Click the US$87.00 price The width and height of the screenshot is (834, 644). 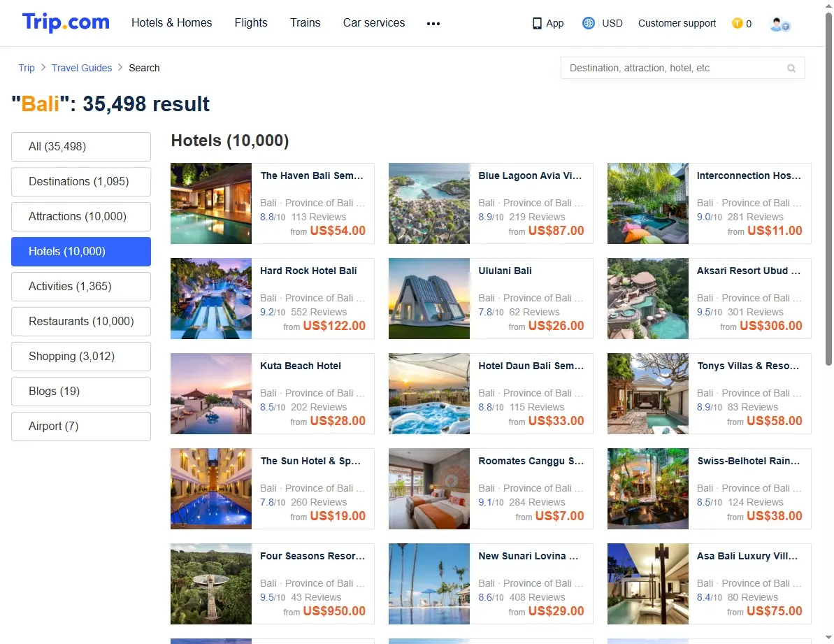[x=556, y=231]
